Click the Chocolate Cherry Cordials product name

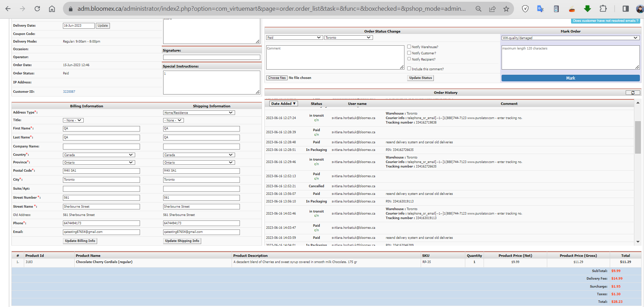104,262
